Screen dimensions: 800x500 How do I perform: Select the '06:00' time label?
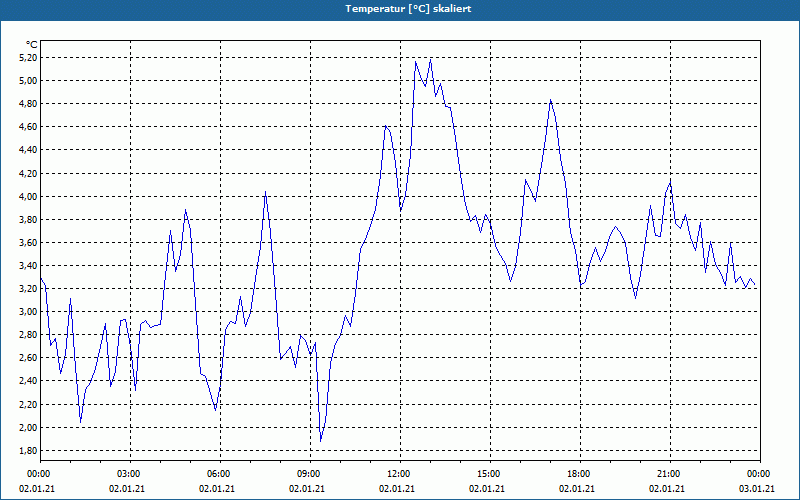[x=220, y=474]
